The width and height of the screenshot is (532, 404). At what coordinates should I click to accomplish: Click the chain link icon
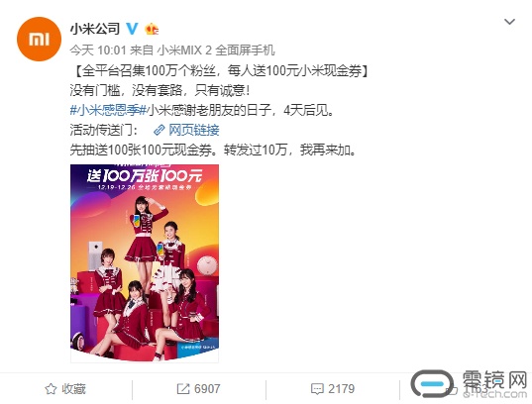[x=159, y=130]
